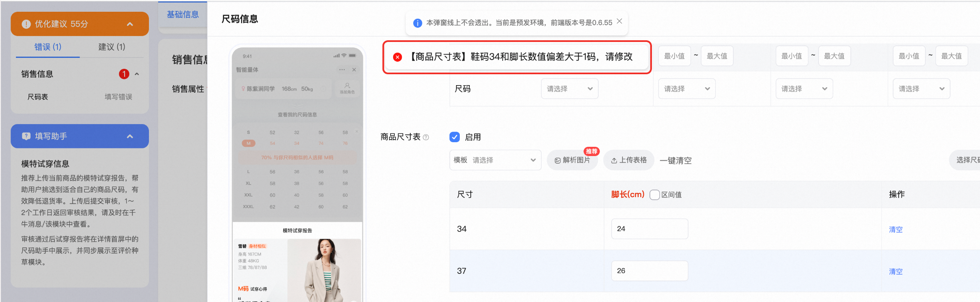Image resolution: width=980 pixels, height=302 pixels.
Task: Click the question icon beside 填写助手
Action: tap(26, 136)
